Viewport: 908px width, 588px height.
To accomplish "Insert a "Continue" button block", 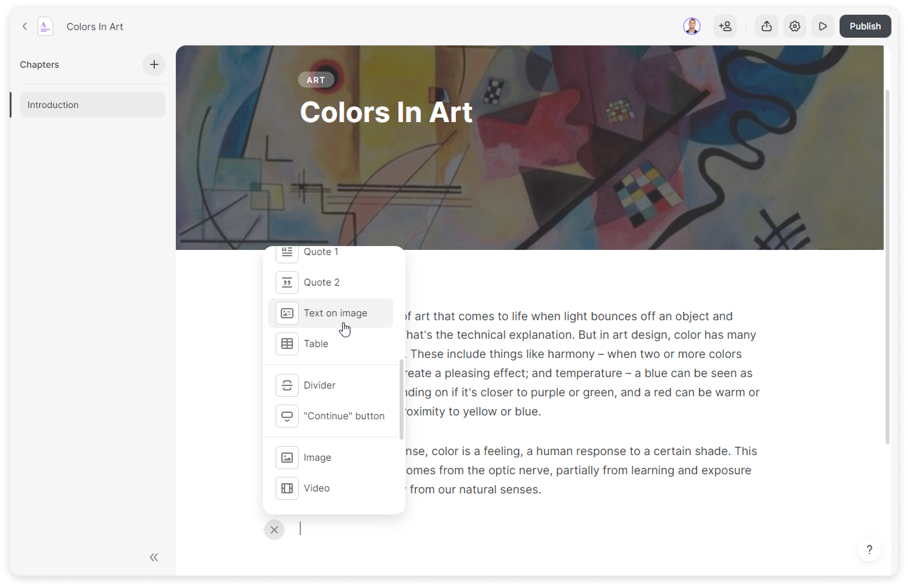I will click(330, 416).
